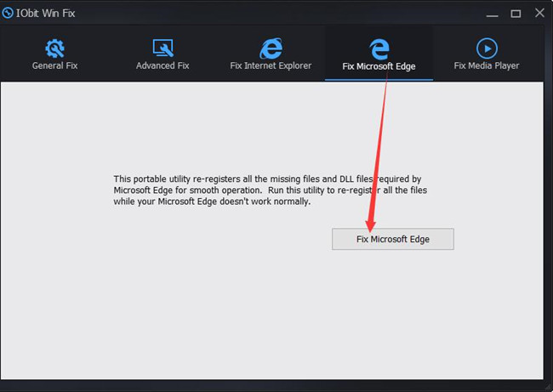The image size is (553, 392).
Task: Go to the Fix Media Player tab label
Action: [487, 65]
